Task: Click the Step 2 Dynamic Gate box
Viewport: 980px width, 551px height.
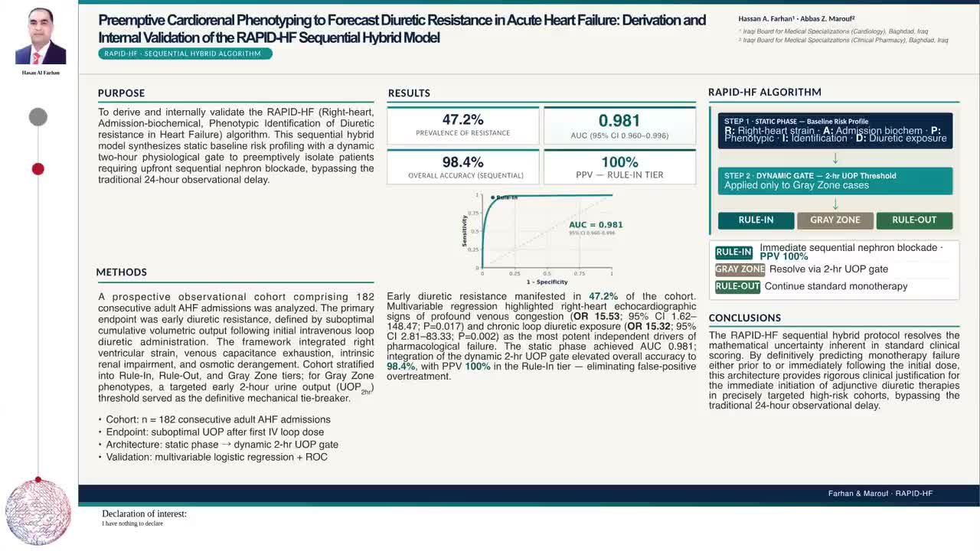Action: (835, 181)
